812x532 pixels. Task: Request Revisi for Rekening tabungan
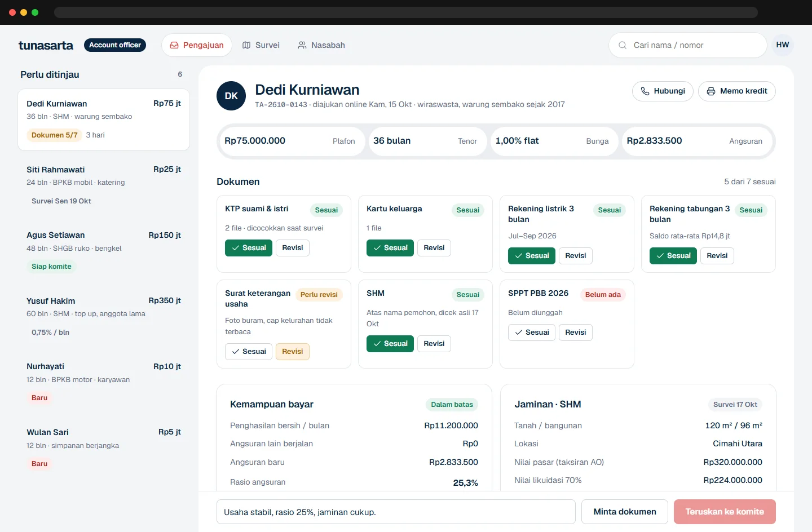[x=717, y=256]
